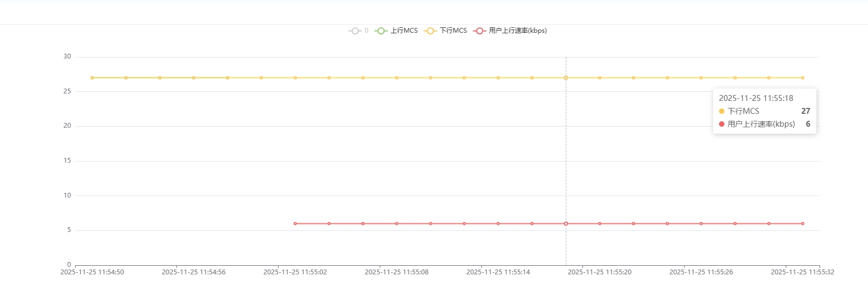This screenshot has height=291, width=868.
Task: Click the last point on the yellow 下行MCS line
Action: click(802, 78)
